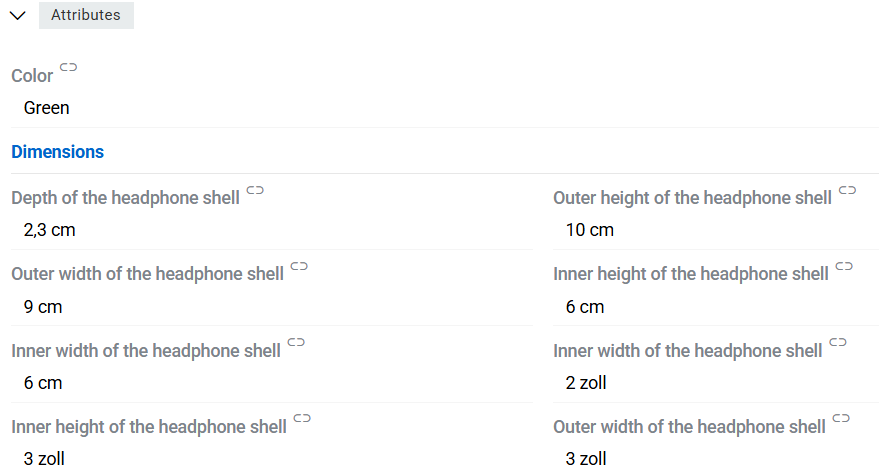The width and height of the screenshot is (879, 476).
Task: Edit the 10 cm outer height value
Action: (x=590, y=230)
